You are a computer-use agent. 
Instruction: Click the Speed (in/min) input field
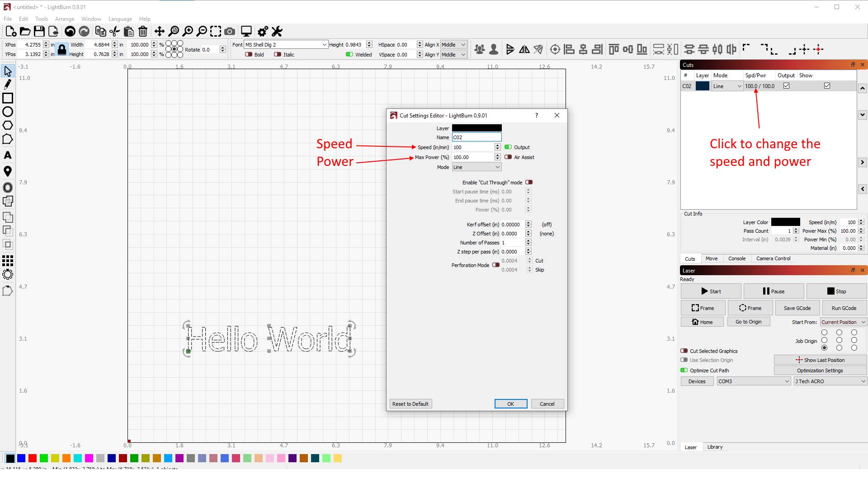click(473, 147)
